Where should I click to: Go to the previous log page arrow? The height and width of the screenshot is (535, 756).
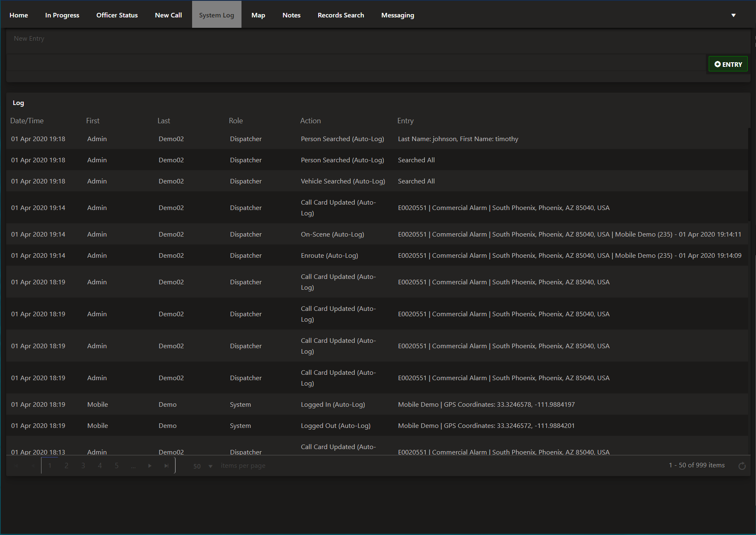(x=32, y=466)
